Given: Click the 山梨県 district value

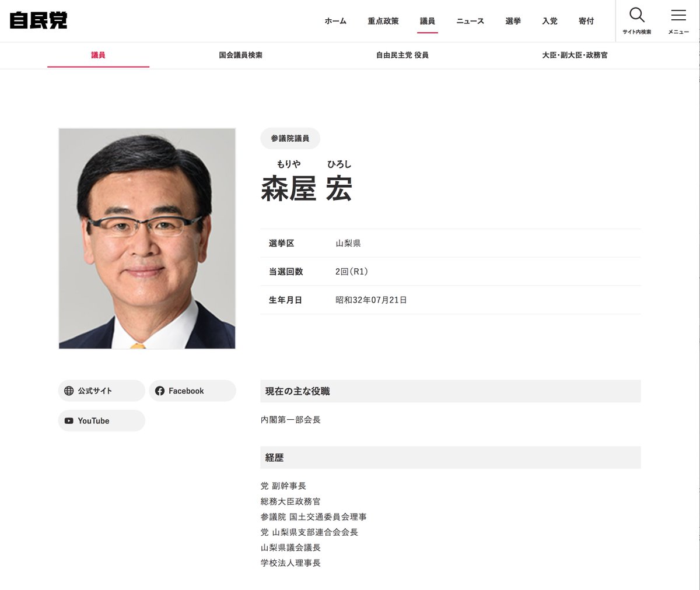Looking at the screenshot, I should point(348,243).
